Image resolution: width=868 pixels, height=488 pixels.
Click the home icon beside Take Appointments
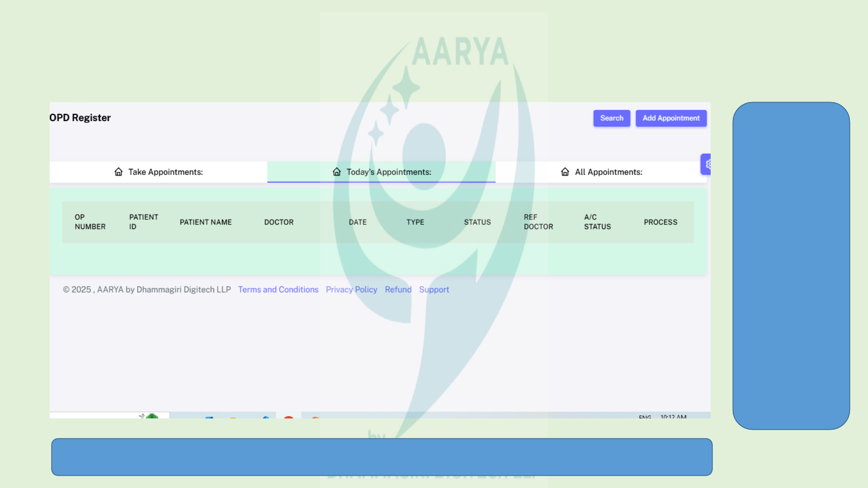118,172
